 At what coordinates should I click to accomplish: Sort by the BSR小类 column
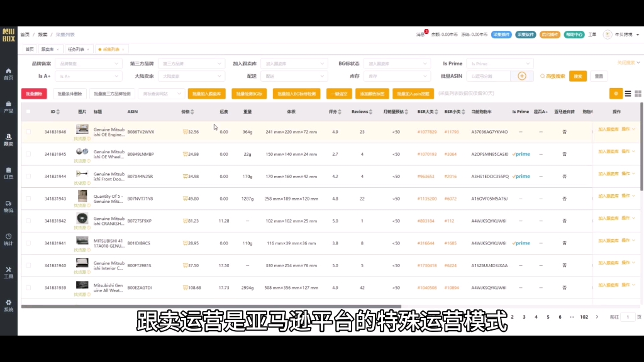[x=464, y=112]
